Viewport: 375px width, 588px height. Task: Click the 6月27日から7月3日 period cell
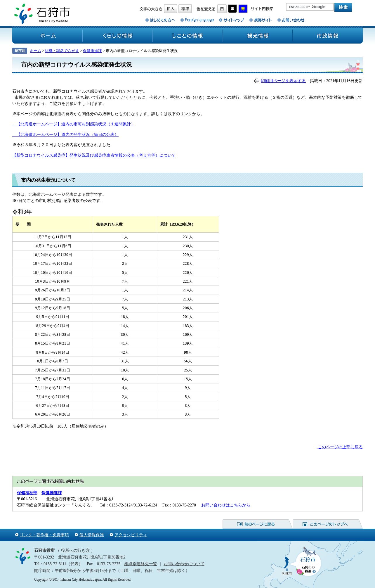53,406
